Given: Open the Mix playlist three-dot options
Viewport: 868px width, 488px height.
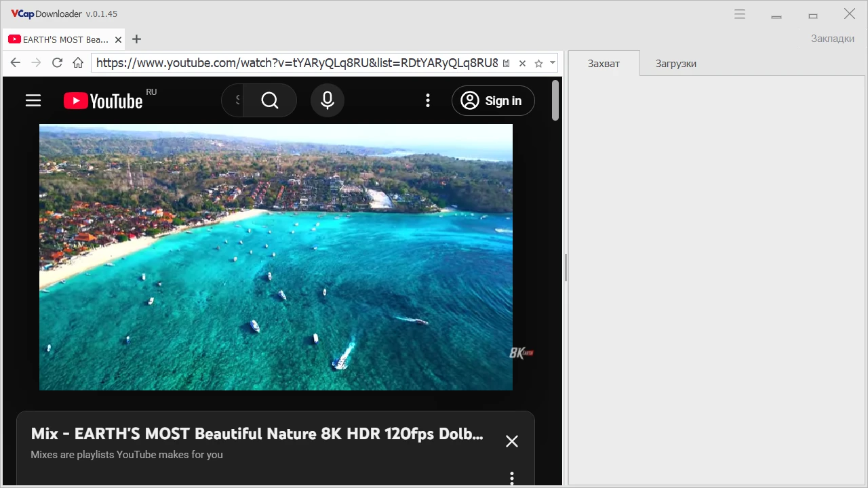Looking at the screenshot, I should (512, 478).
